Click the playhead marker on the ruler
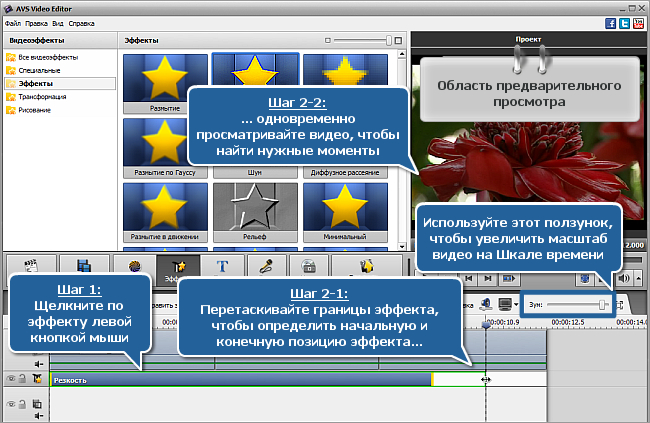This screenshot has height=423, width=650. [x=486, y=325]
